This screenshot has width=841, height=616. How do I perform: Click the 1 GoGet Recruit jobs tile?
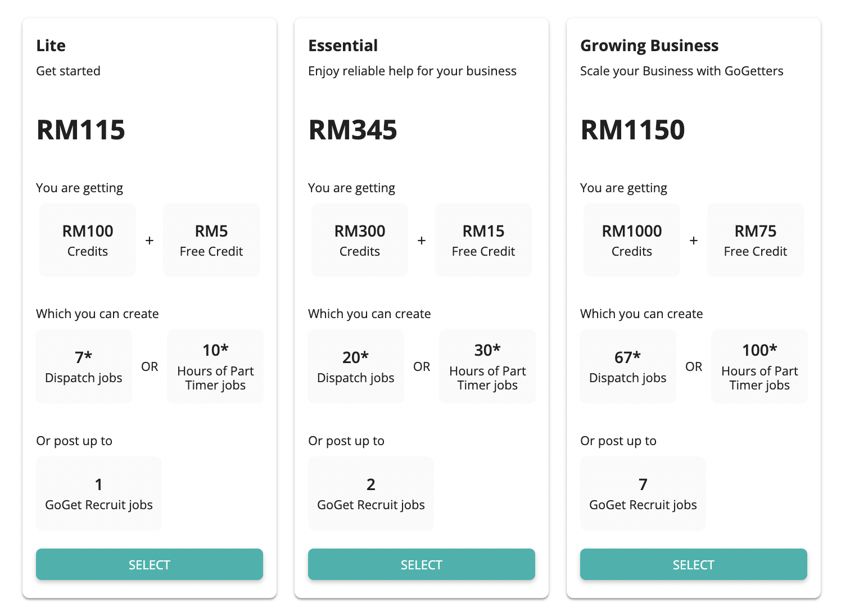[x=99, y=493]
